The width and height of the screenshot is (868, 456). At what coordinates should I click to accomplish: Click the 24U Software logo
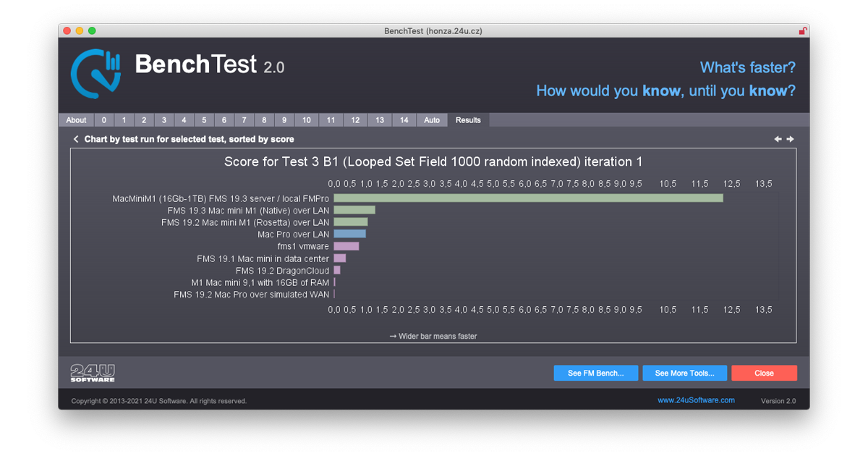click(x=93, y=373)
